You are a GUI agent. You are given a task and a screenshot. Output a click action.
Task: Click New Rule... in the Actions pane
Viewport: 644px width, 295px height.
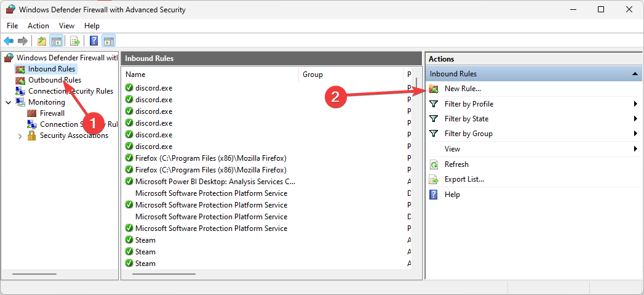coord(463,89)
